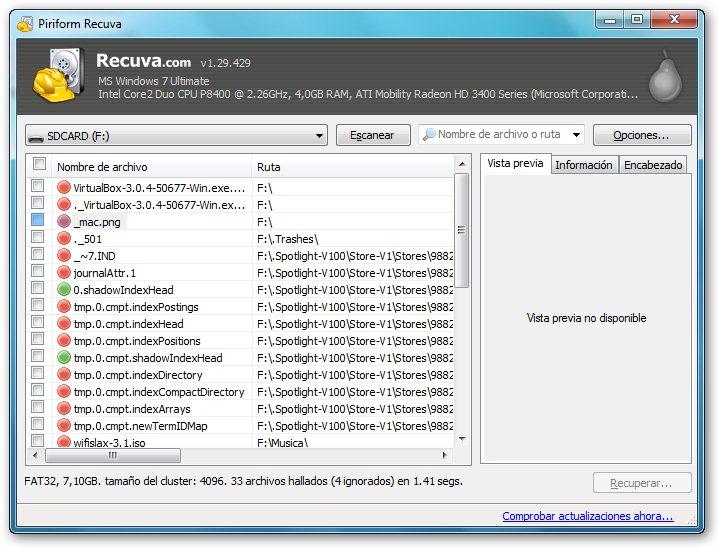Click red status dot for ._501
The width and height of the screenshot is (719, 548).
[x=64, y=238]
